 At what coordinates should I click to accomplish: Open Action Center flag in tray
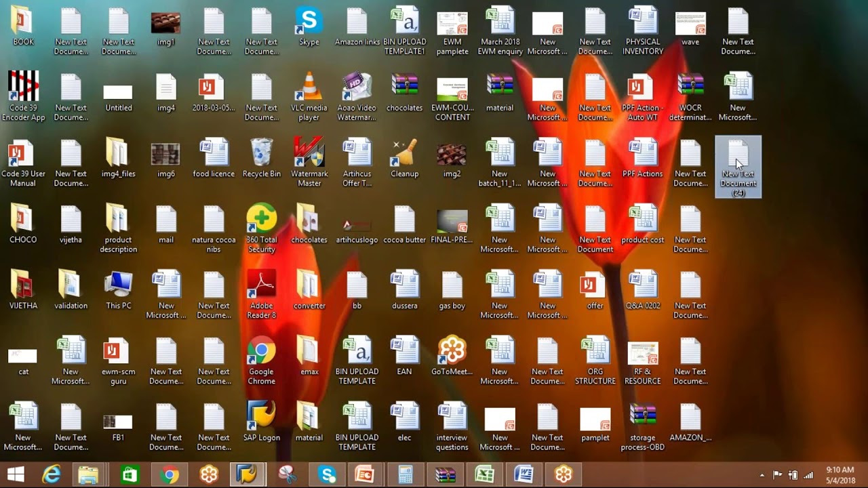778,475
